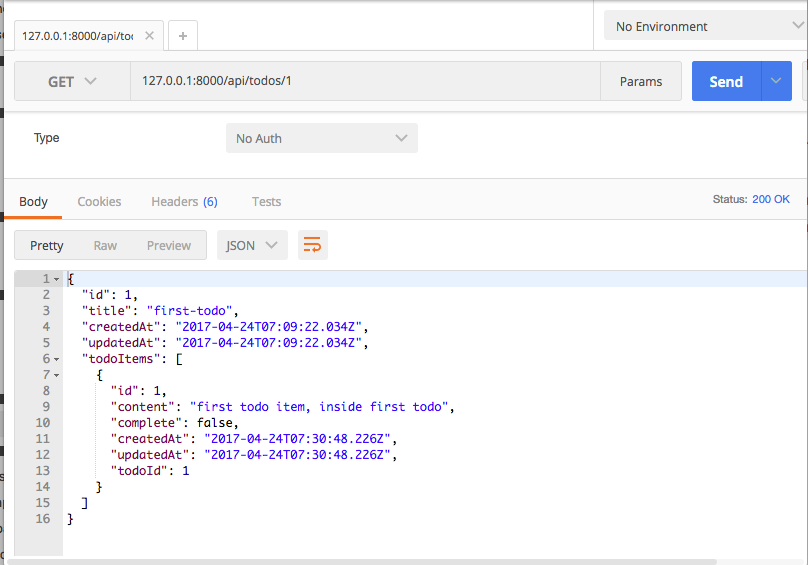Open the JSON format dropdown

click(252, 245)
